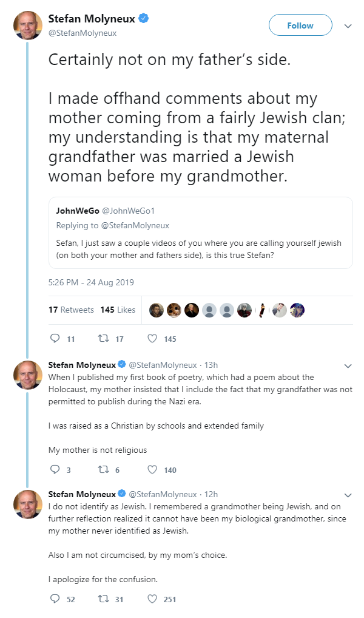The width and height of the screenshot is (364, 618).
Task: Expand options on the 13h reply tweet
Action: 348,366
